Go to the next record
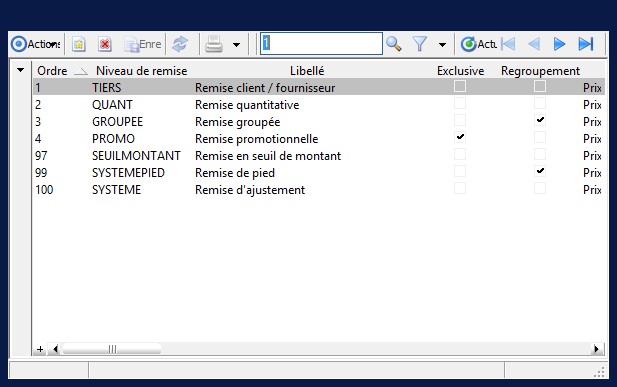The image size is (617, 387). (x=559, y=44)
